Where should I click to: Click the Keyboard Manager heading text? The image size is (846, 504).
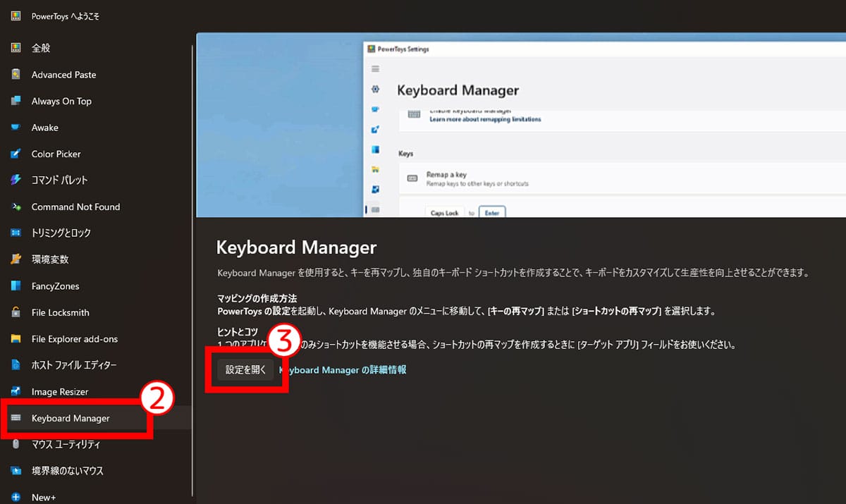[296, 247]
